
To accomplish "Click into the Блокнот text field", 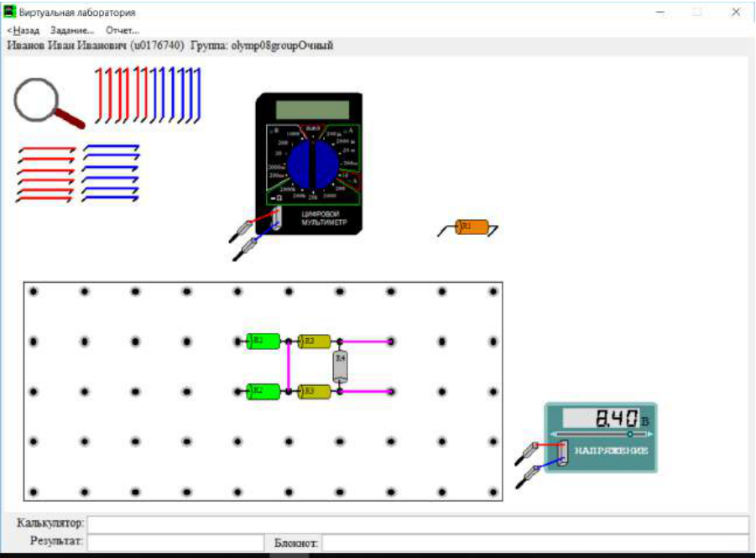I will pos(535,543).
